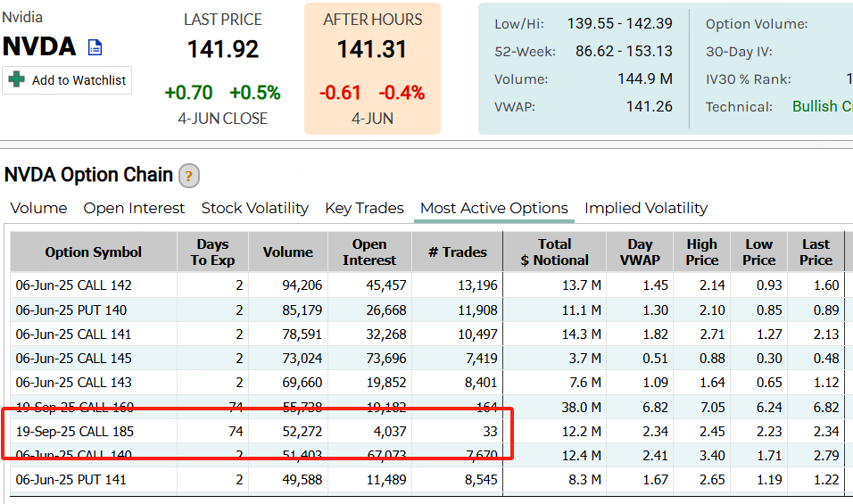Open the Implied Volatility tab

pos(646,208)
